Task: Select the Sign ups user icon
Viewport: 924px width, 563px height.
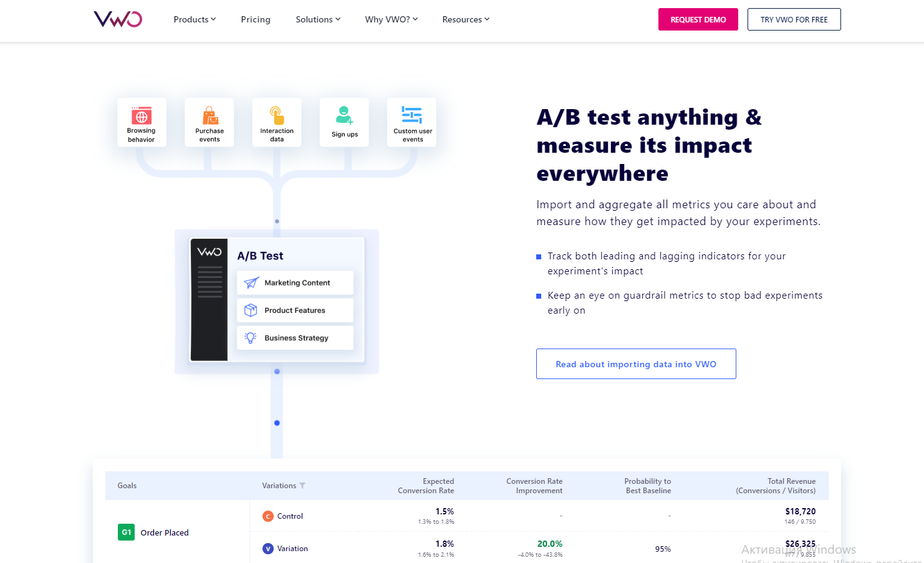Action: 344,115
